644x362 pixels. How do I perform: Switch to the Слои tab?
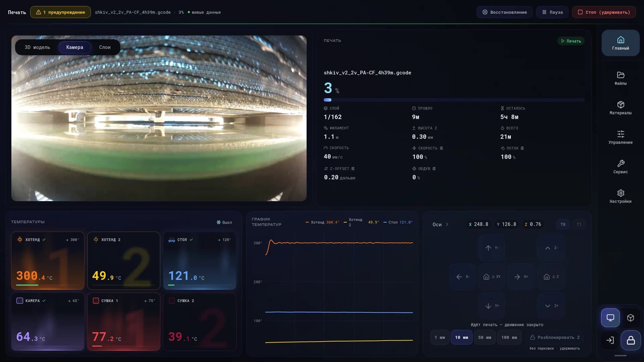(105, 47)
